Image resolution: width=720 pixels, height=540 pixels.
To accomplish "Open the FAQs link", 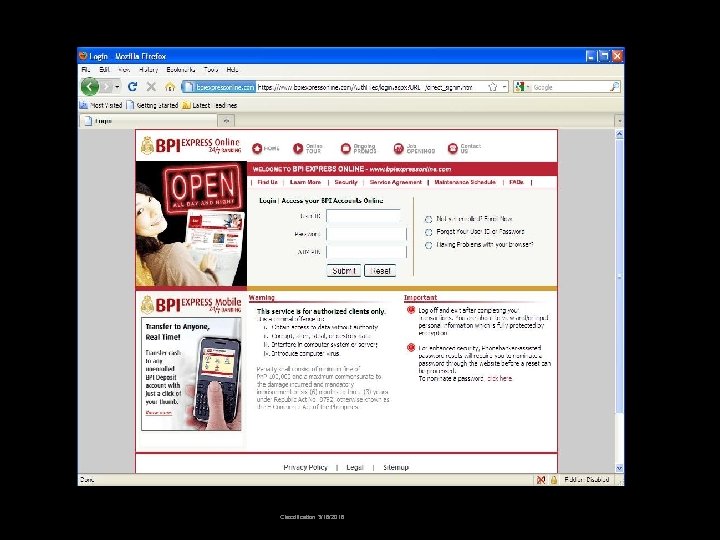I will coord(516,182).
